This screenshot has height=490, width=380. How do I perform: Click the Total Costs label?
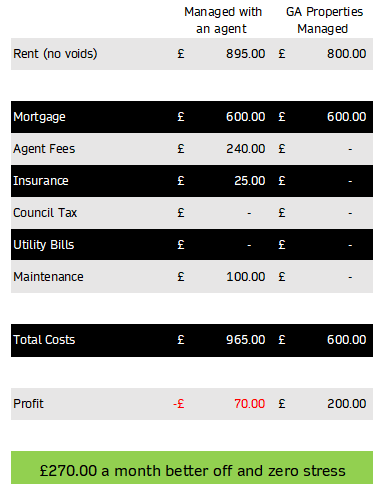44,340
